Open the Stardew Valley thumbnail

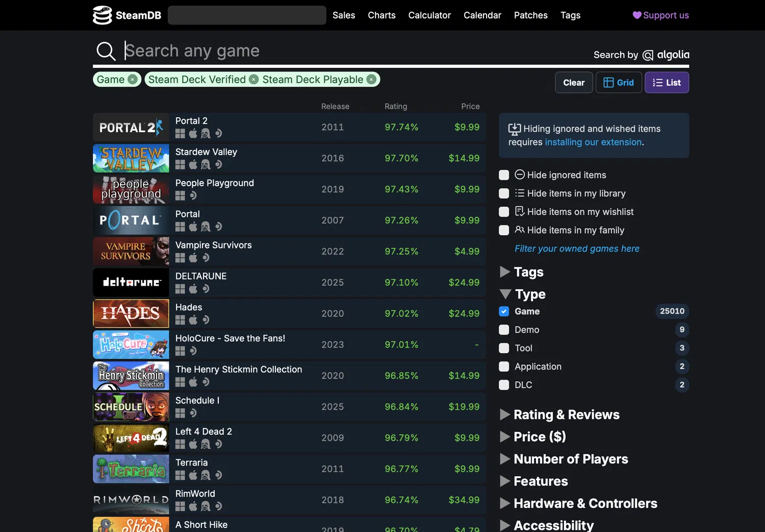tap(131, 158)
